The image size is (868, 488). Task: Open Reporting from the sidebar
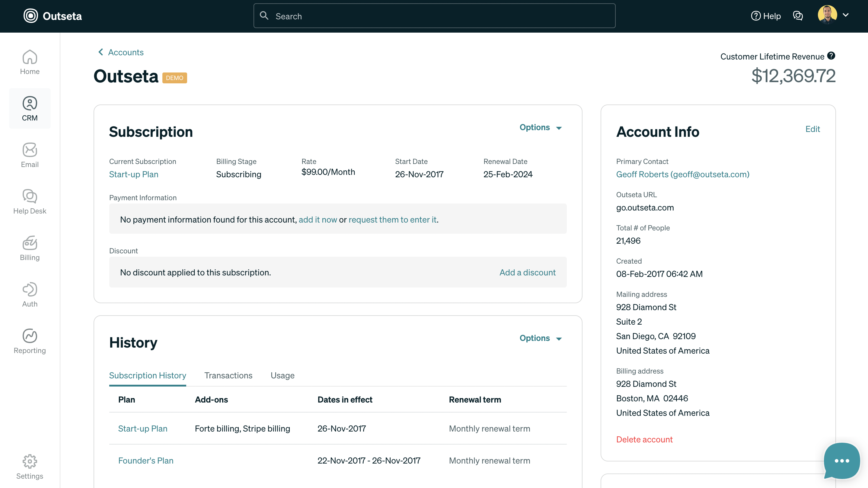point(30,341)
